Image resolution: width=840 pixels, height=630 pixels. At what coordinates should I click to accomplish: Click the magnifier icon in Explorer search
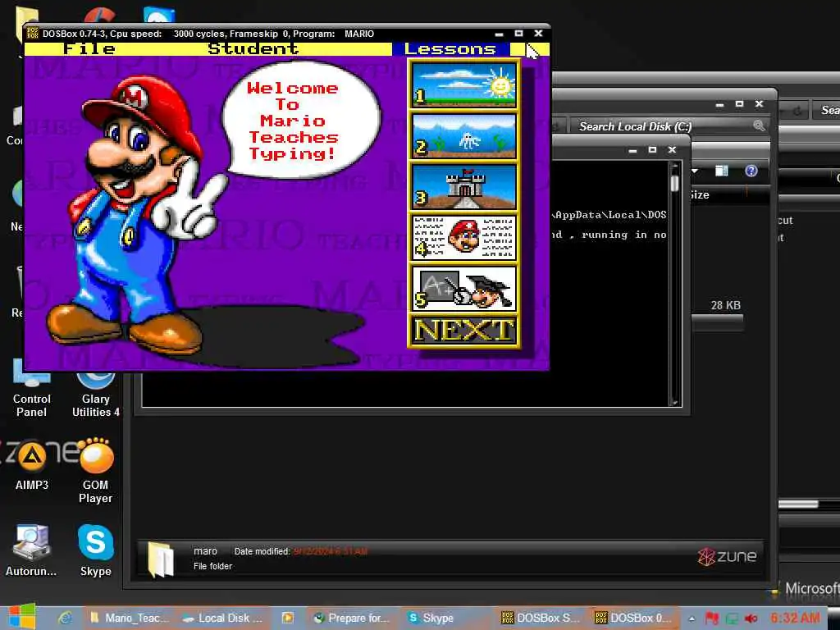(759, 126)
